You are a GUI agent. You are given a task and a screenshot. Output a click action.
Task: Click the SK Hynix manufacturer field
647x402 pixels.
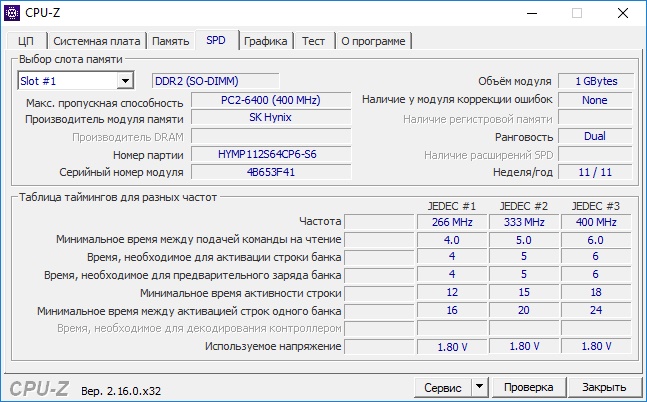point(271,118)
